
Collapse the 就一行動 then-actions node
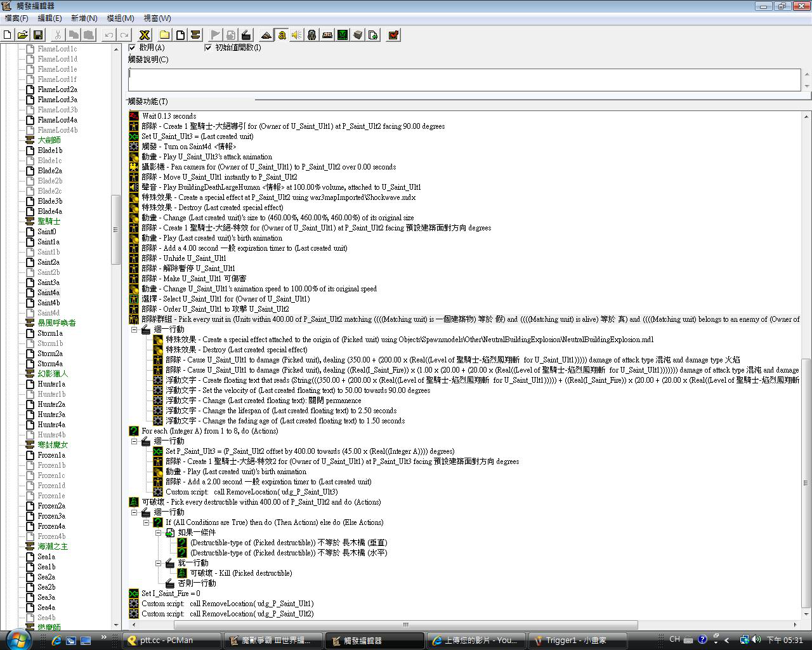coord(159,563)
